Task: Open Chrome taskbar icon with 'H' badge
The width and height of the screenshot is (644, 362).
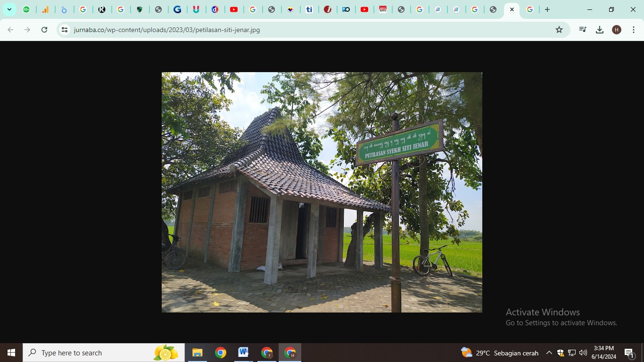Action: coord(290,353)
